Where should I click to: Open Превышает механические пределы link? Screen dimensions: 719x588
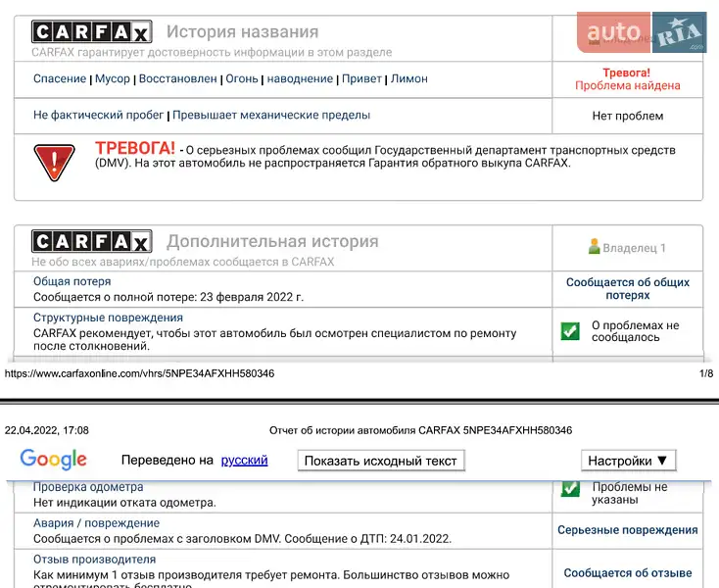pos(271,115)
